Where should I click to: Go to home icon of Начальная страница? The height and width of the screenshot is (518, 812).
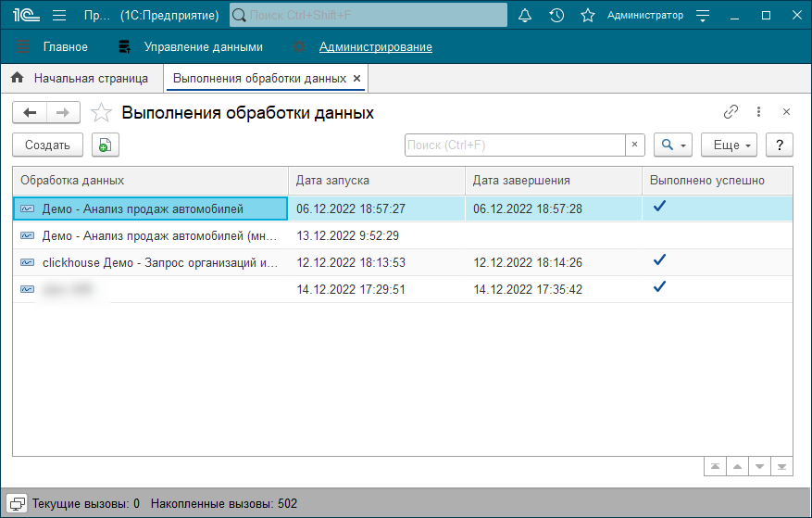(17, 78)
